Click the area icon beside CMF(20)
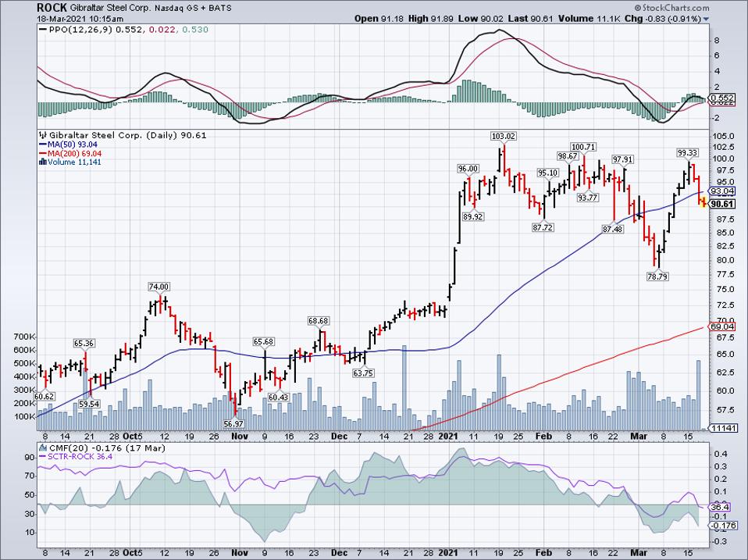The image size is (748, 560). [x=43, y=448]
